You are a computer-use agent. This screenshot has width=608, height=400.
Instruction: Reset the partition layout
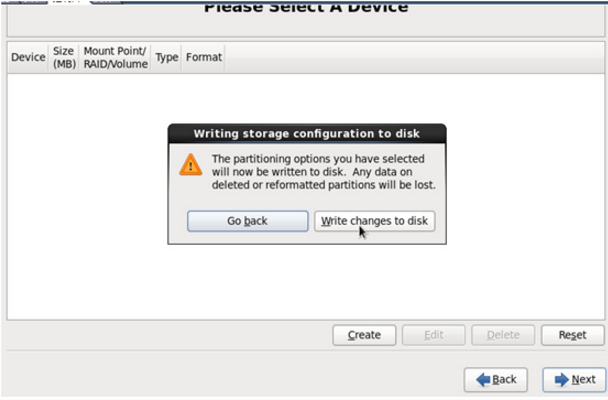[572, 335]
